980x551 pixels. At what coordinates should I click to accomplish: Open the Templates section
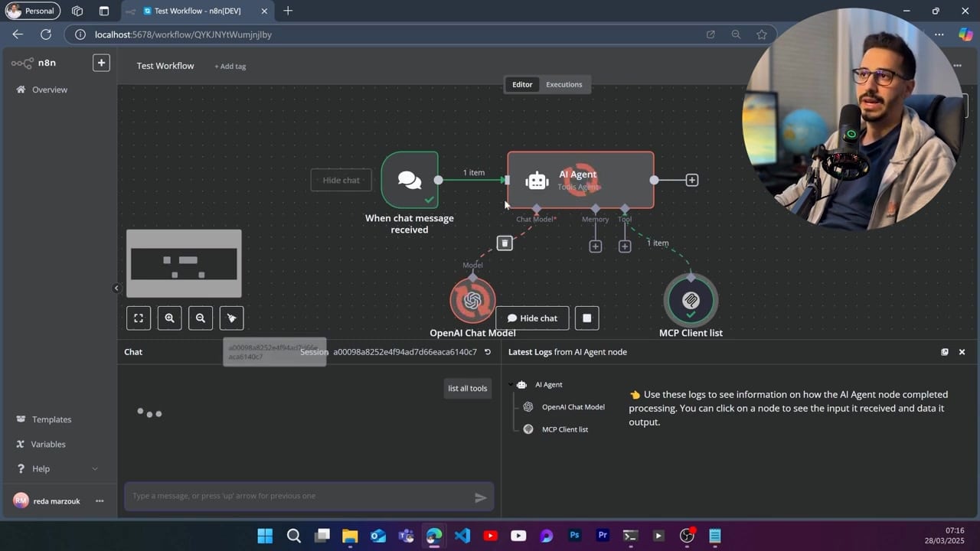click(x=51, y=419)
